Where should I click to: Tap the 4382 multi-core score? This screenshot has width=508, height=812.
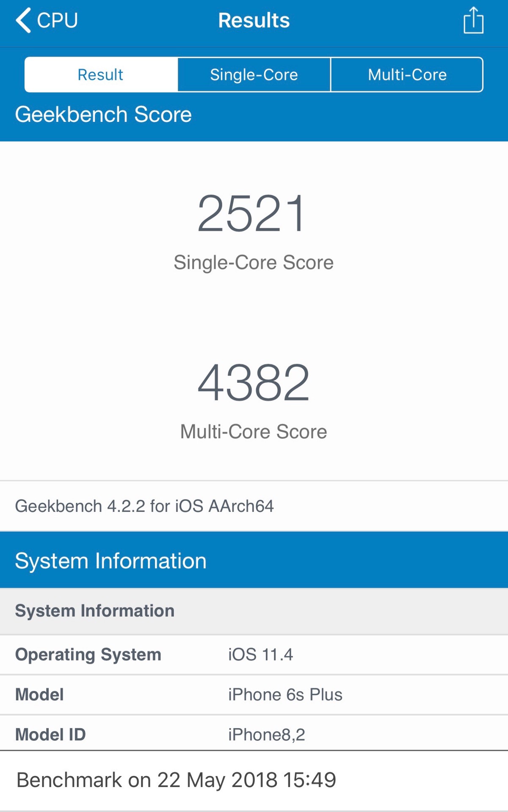coord(254,383)
